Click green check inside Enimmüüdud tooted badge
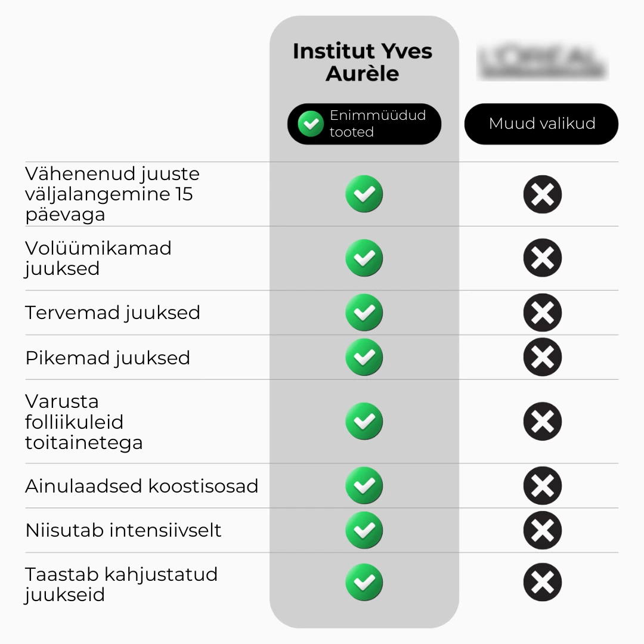644x644 pixels. coord(310,124)
